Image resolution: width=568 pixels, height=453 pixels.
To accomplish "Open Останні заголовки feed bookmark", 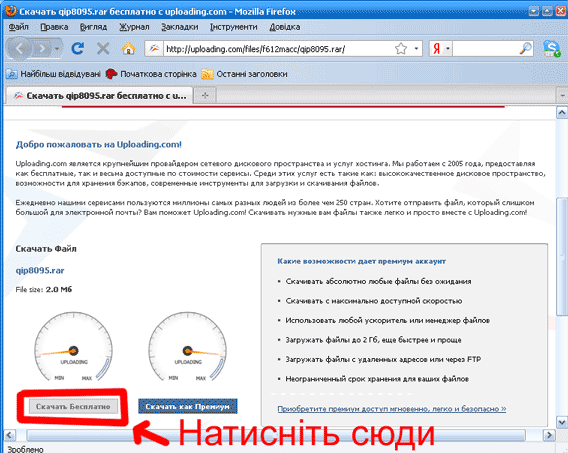I will pyautogui.click(x=245, y=74).
